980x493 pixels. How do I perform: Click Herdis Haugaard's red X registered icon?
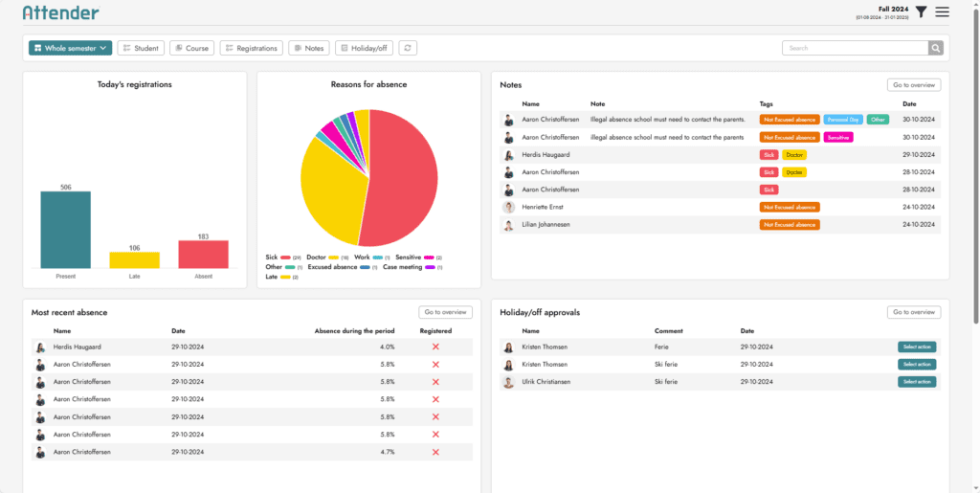point(435,347)
